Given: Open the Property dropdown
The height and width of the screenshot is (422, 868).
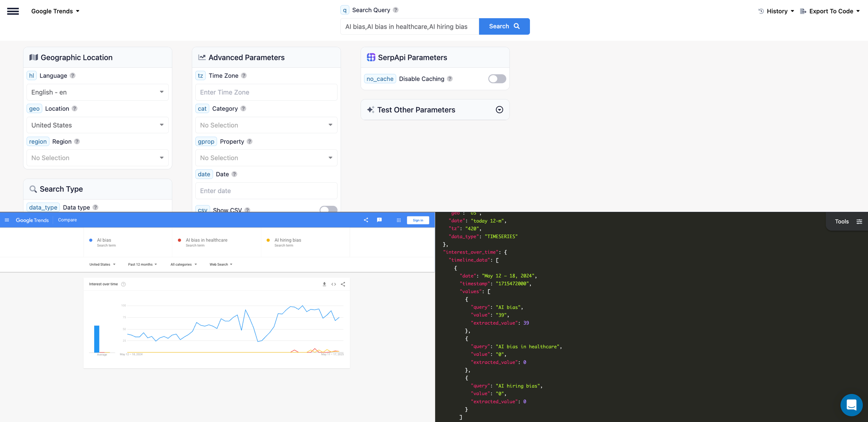Looking at the screenshot, I should 266,158.
